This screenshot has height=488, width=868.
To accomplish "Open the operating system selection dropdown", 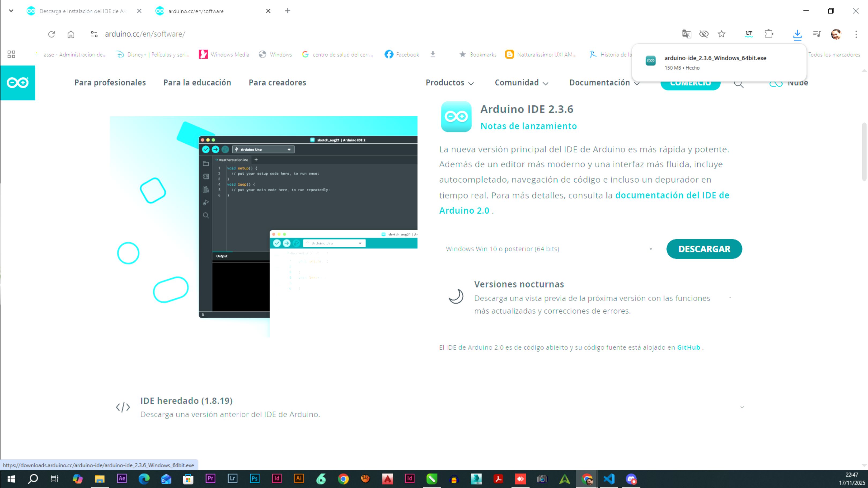I will click(549, 249).
